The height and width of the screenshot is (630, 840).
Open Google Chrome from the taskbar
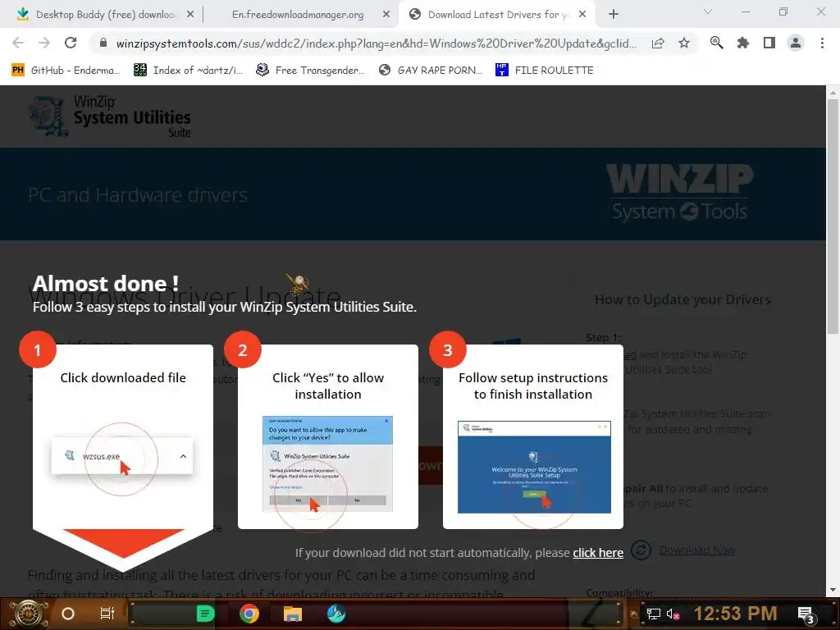pos(249,614)
